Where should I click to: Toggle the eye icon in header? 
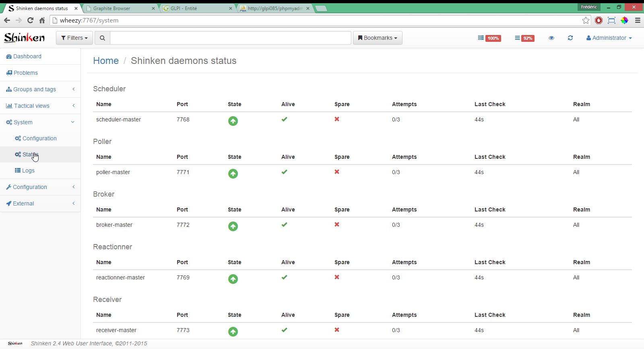[x=551, y=38]
